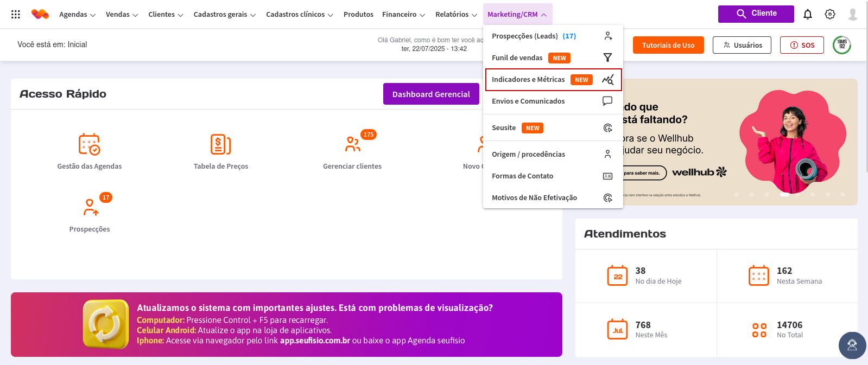Open Gestão das Agendas calendar icon
Image resolution: width=868 pixels, height=365 pixels.
(x=90, y=144)
